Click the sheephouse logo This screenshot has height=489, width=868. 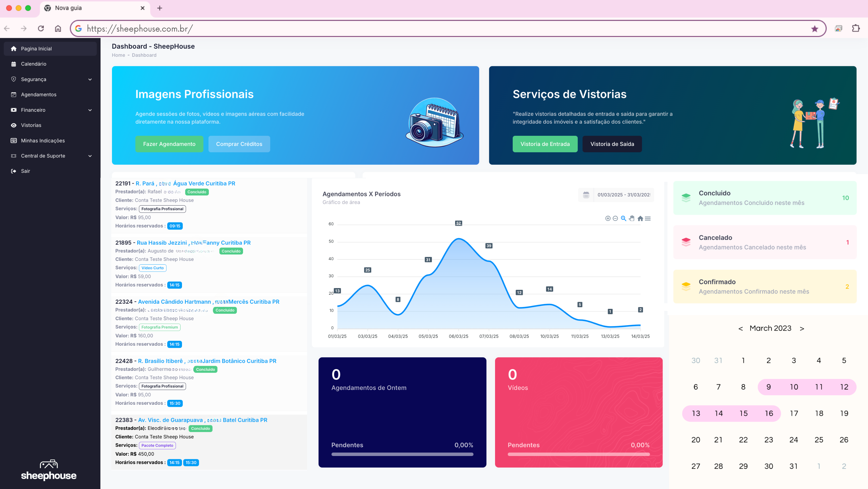49,470
